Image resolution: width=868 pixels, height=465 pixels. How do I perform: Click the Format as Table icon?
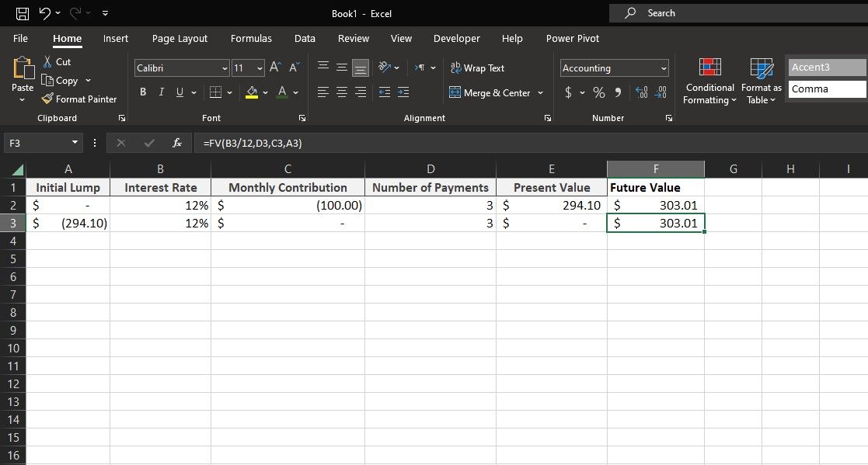760,81
